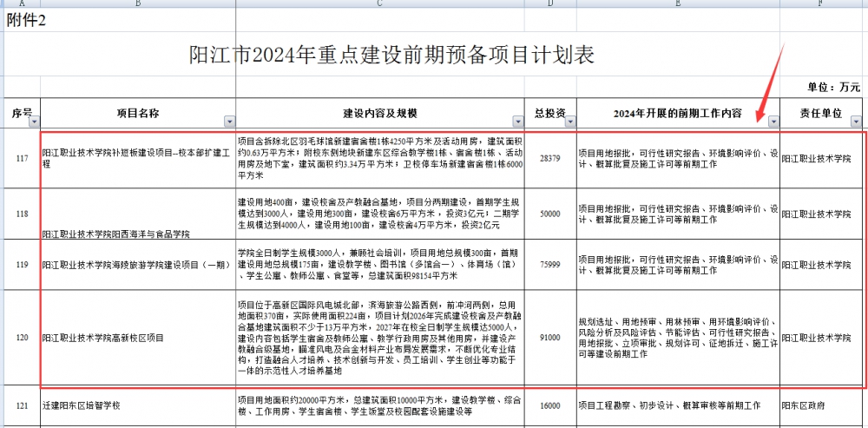Select the 建设内容及规模 header cell

pyautogui.click(x=380, y=113)
